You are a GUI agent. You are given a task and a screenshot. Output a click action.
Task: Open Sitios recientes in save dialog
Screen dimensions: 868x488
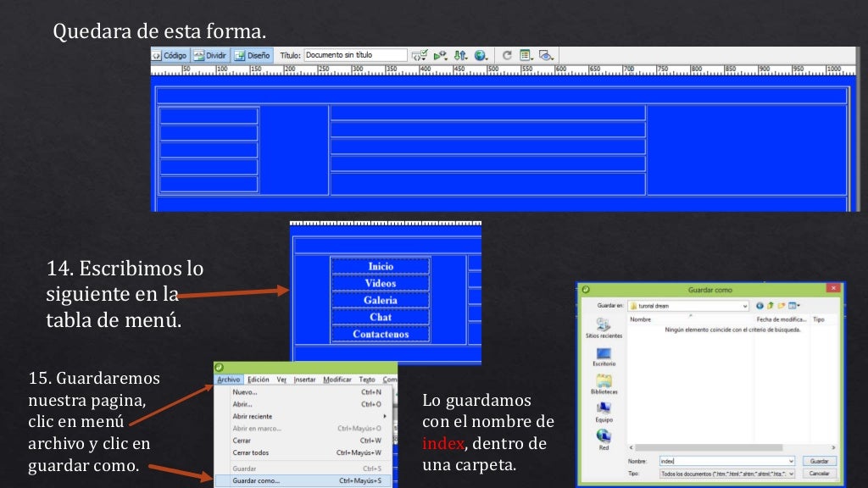tap(604, 328)
